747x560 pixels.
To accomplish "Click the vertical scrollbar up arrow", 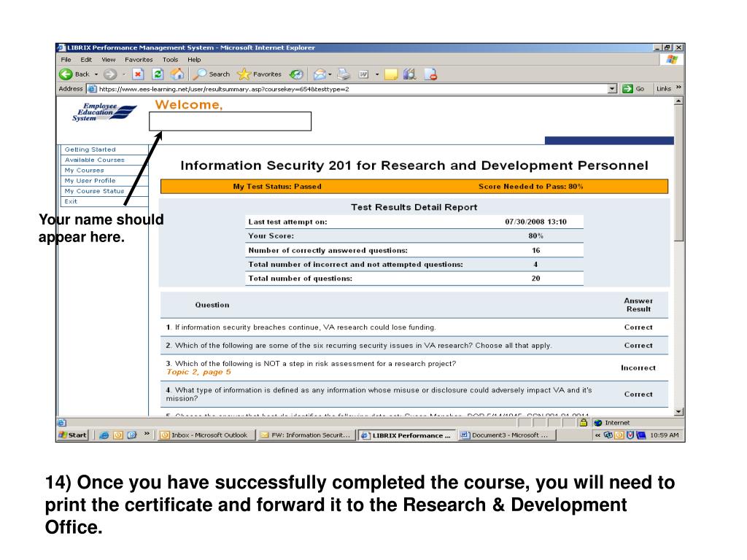I will tap(679, 101).
